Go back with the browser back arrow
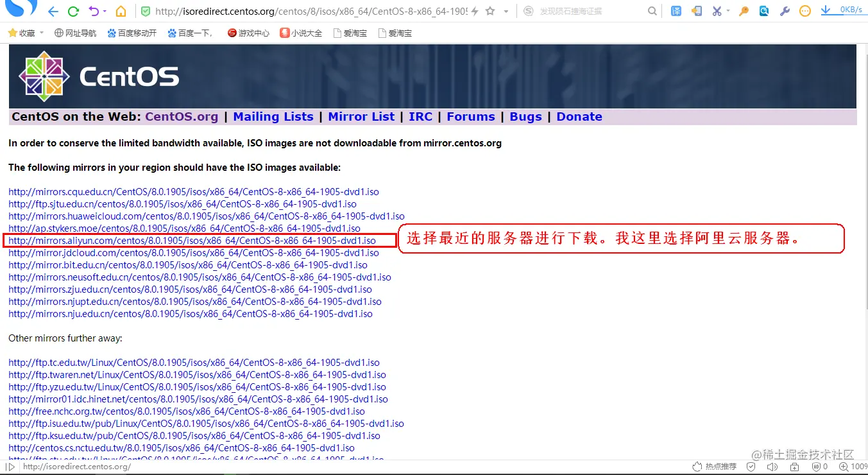The image size is (868, 475). pyautogui.click(x=53, y=11)
